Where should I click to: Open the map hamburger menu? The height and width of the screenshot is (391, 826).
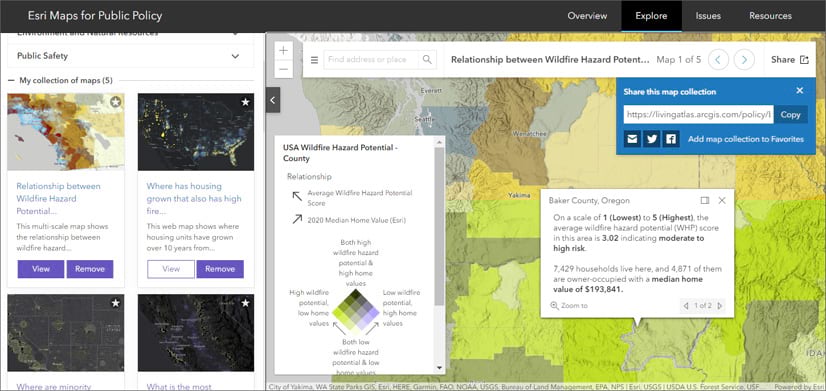[314, 60]
